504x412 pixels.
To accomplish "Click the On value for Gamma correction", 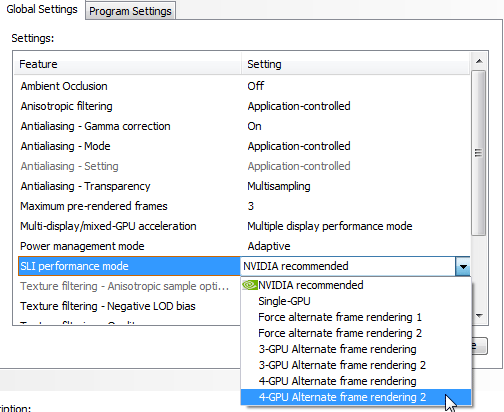I will pyautogui.click(x=254, y=126).
